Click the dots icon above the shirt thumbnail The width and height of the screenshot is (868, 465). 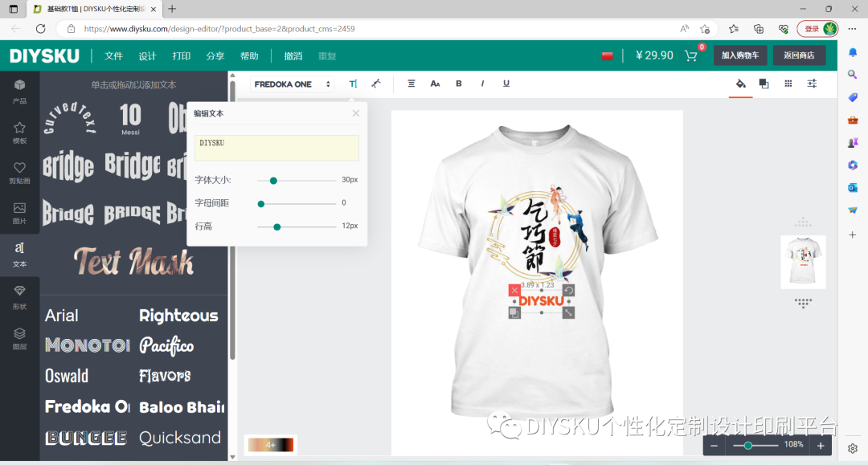(x=803, y=222)
